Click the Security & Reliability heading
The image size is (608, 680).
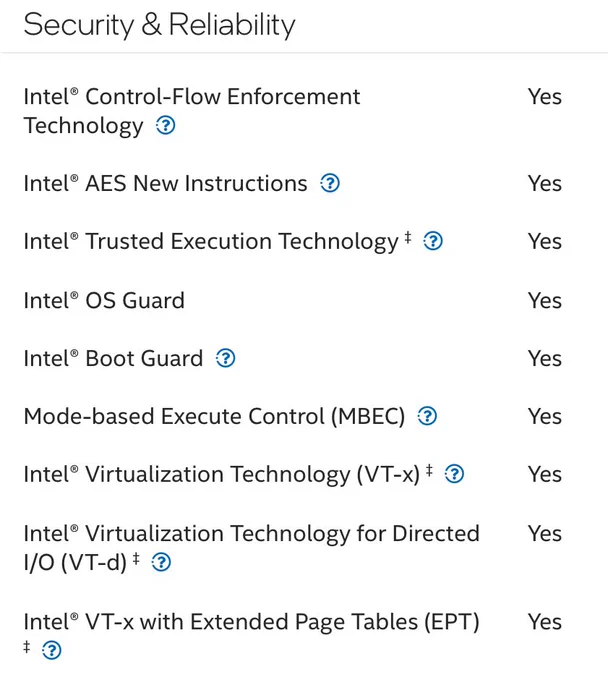(x=159, y=25)
